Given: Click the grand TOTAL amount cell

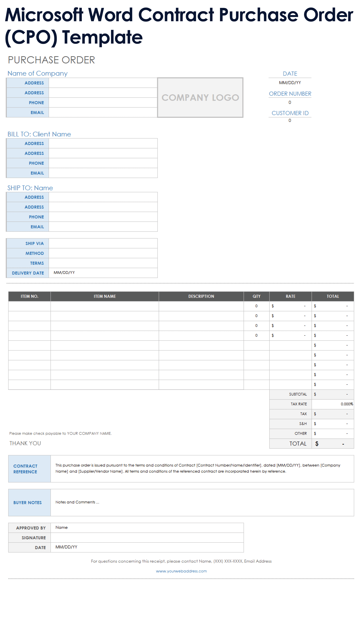Looking at the screenshot, I should pyautogui.click(x=333, y=444).
